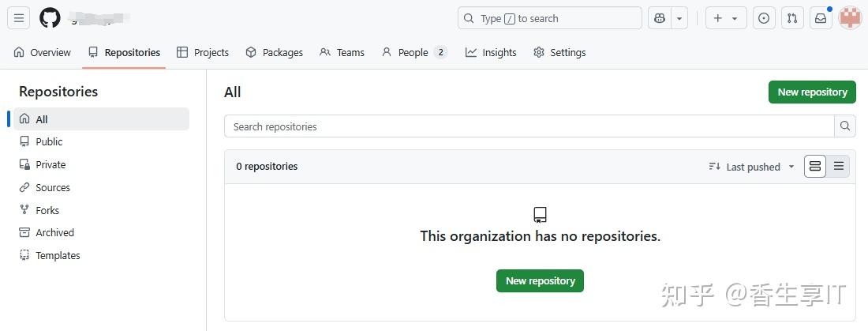Click the user avatar icon
This screenshot has height=331, width=868.
point(850,18)
